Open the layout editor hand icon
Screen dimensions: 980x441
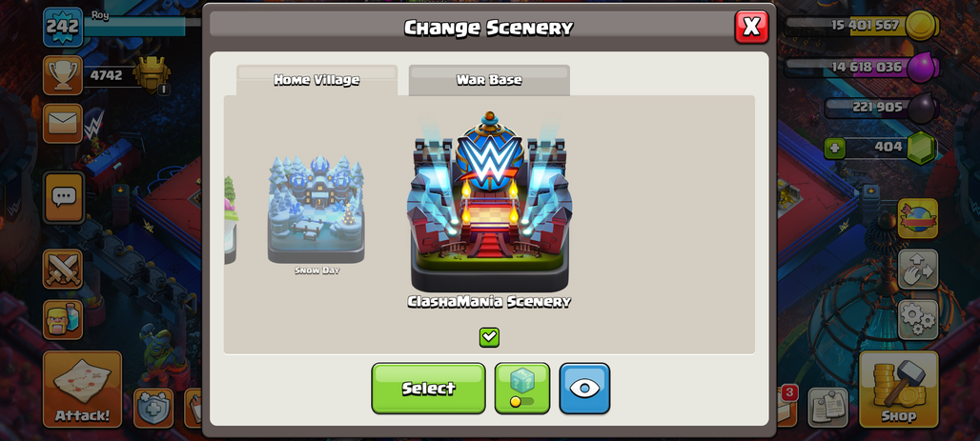tap(918, 270)
